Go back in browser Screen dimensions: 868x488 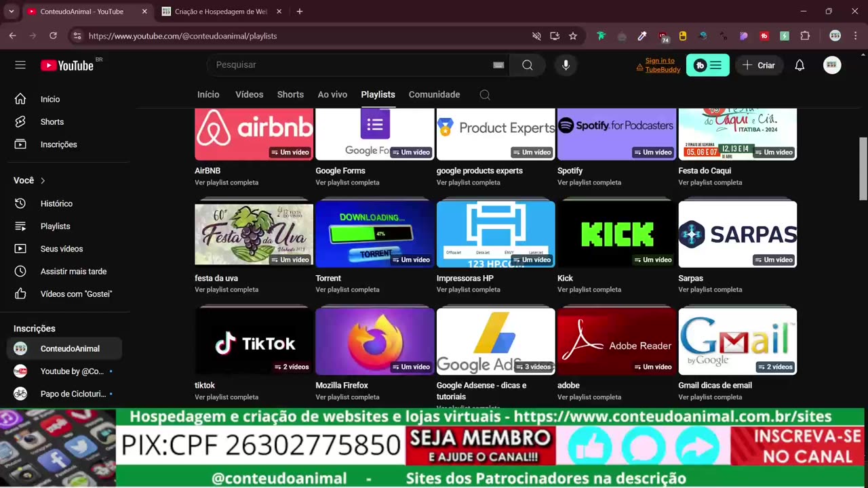(x=12, y=36)
